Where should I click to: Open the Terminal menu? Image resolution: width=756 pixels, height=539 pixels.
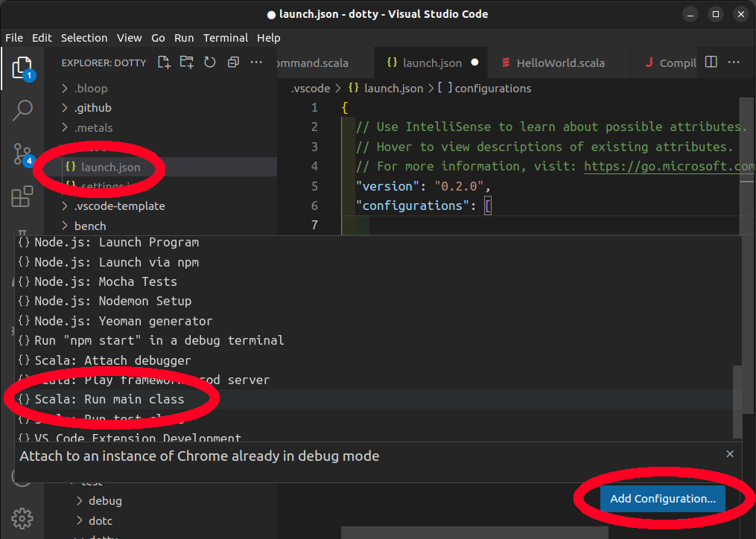tap(226, 38)
